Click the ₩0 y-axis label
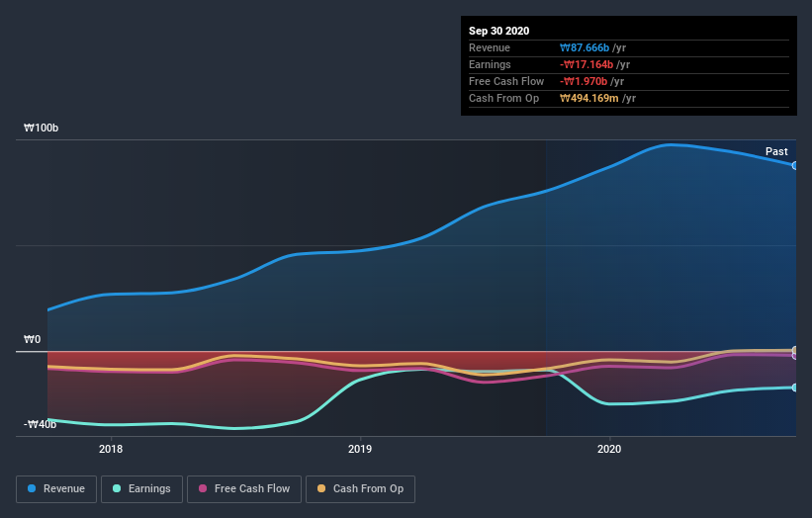Screen dimensions: 812x518 point(32,339)
